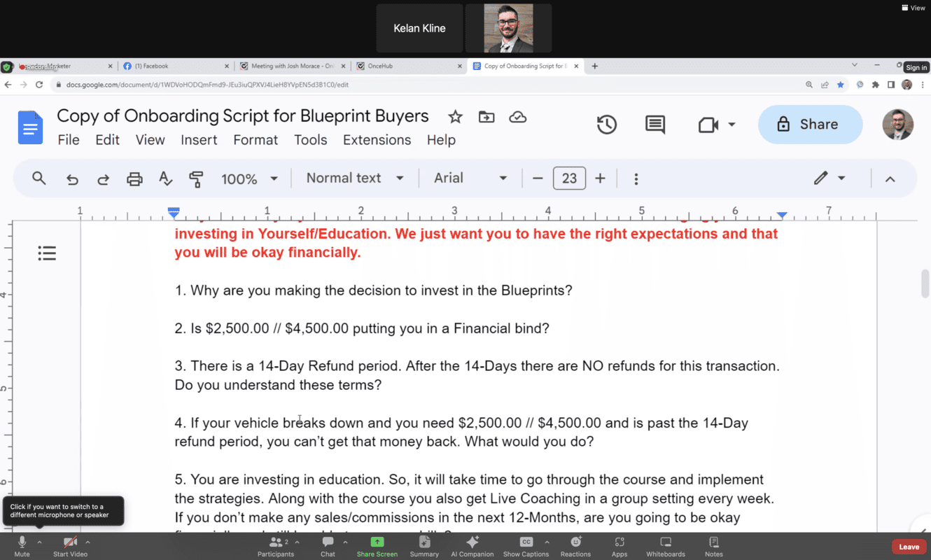Screen dimensions: 931x560
Task: Open the Insert menu
Action: 199,140
